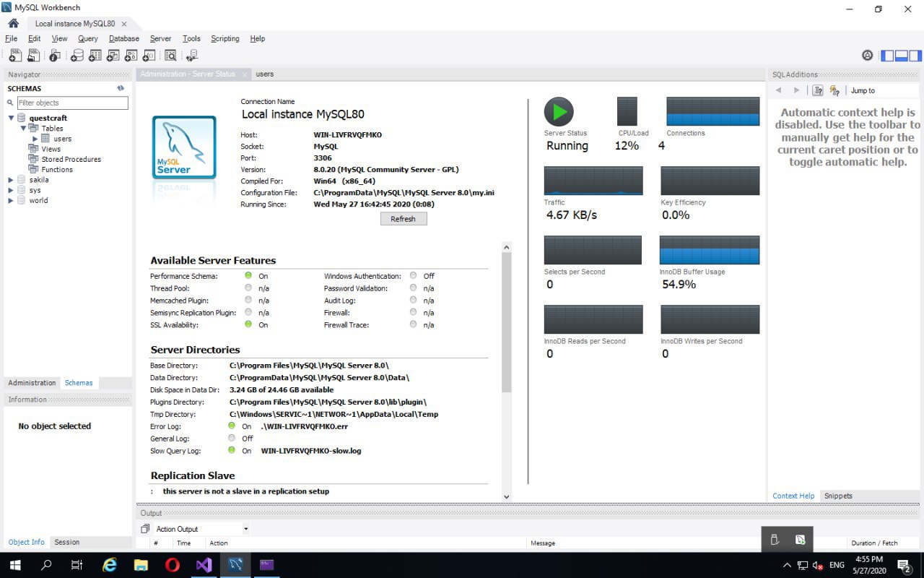Switch to the users tab
Image resolution: width=924 pixels, height=578 pixels.
[x=264, y=74]
